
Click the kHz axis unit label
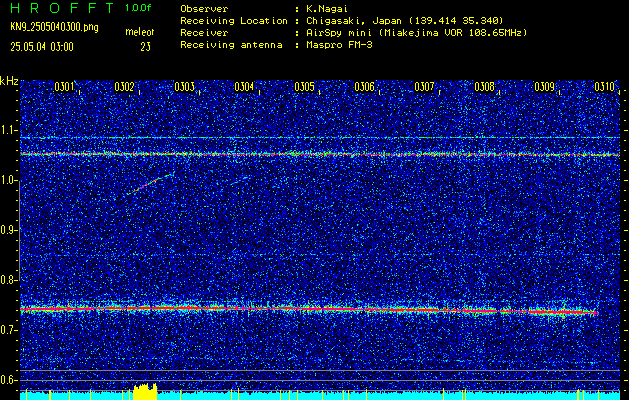point(9,81)
